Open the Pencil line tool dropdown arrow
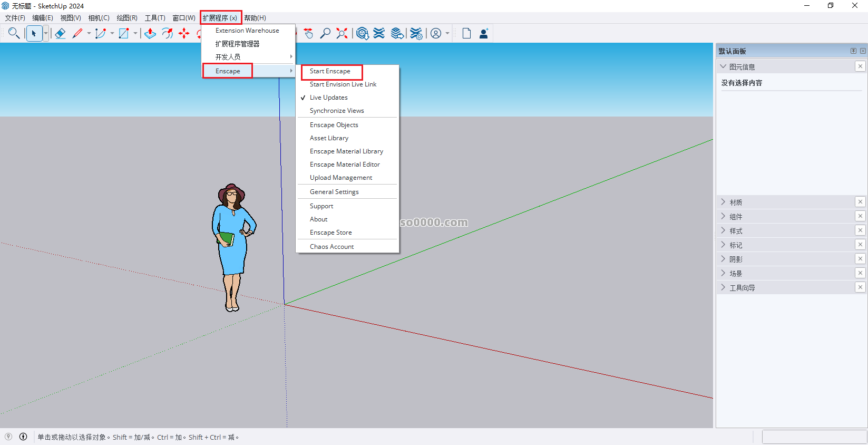This screenshot has width=868, height=445. [89, 33]
